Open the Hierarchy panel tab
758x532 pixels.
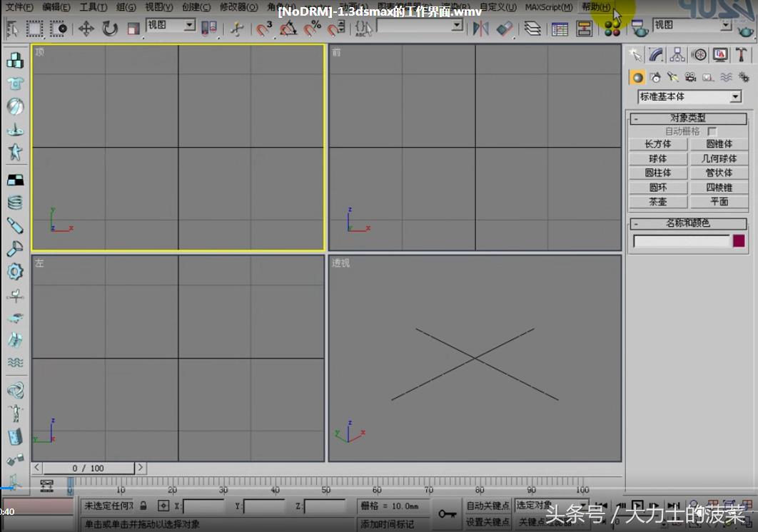[x=677, y=55]
